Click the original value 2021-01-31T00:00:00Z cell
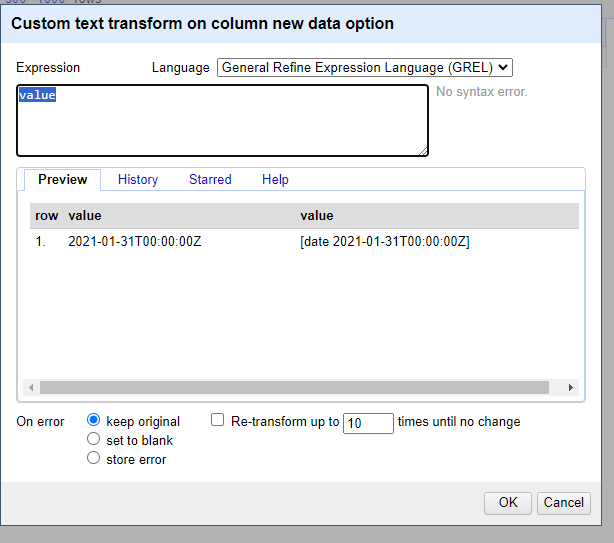This screenshot has width=614, height=543. [x=135, y=242]
